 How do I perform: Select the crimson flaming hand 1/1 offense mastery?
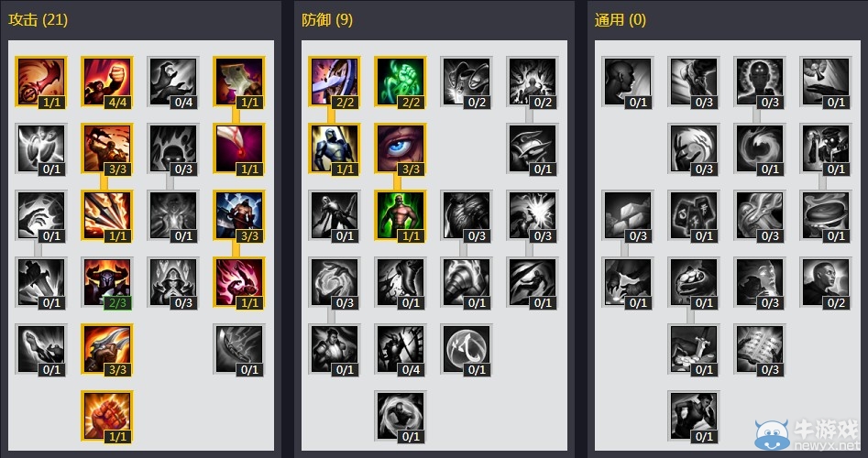pos(238,282)
